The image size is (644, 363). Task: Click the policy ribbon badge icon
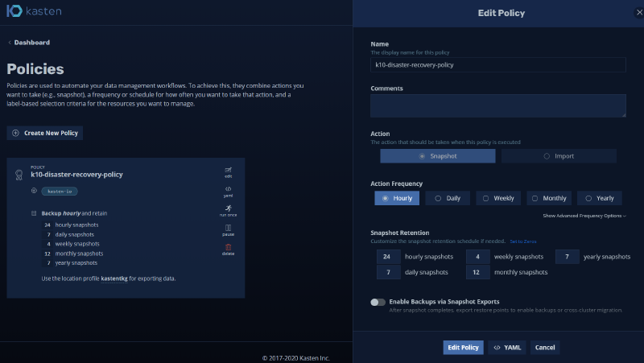19,175
